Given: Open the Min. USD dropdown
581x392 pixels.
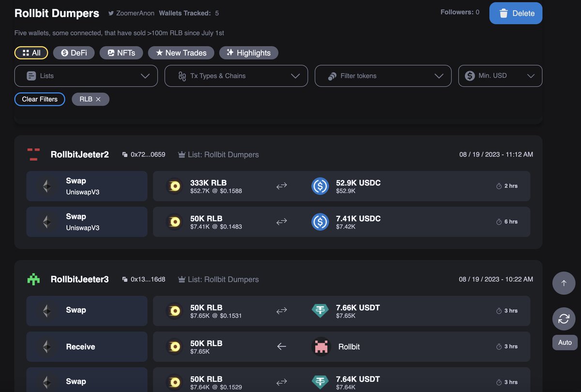Looking at the screenshot, I should coord(500,76).
